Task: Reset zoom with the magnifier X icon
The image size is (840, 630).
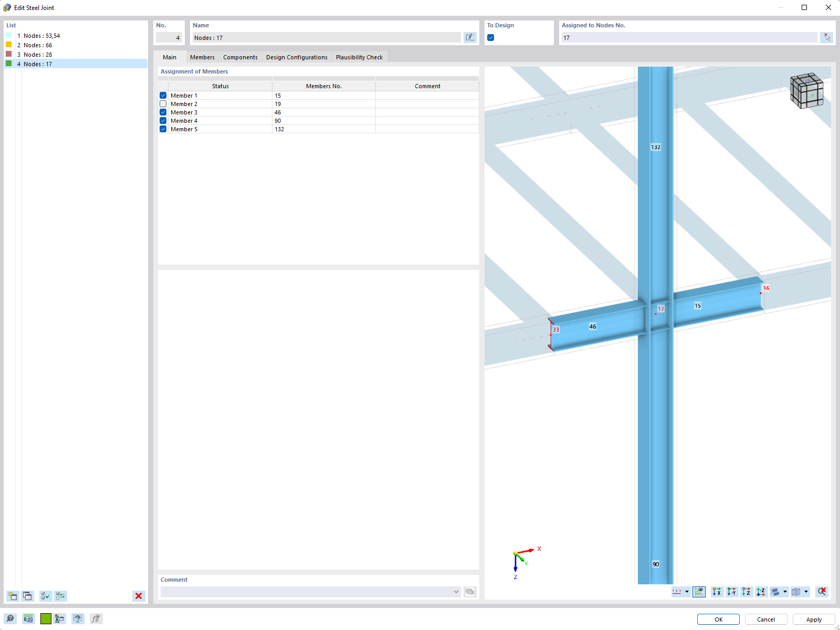Action: pos(822,592)
